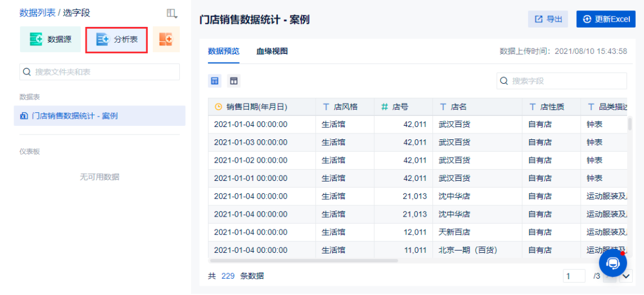
Task: Click the text type icon beside 店性质
Action: (x=532, y=107)
